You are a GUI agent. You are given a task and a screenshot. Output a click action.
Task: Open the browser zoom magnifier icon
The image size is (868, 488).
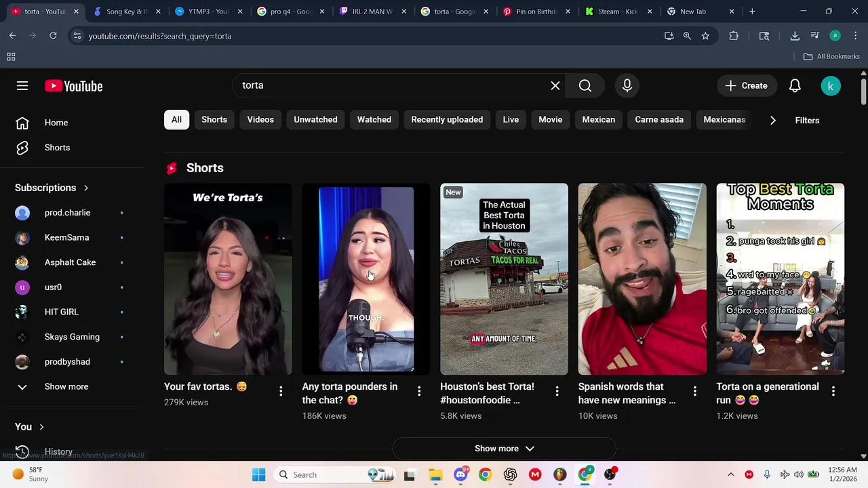pos(687,36)
